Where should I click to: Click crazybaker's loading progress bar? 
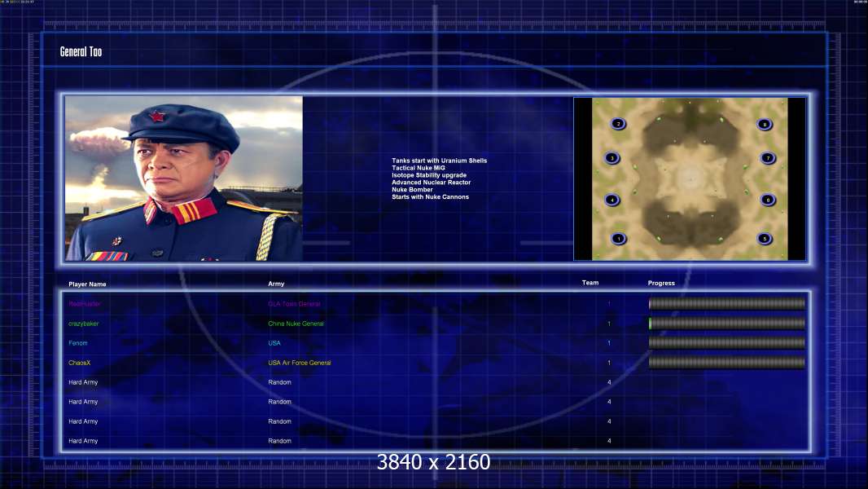click(727, 324)
